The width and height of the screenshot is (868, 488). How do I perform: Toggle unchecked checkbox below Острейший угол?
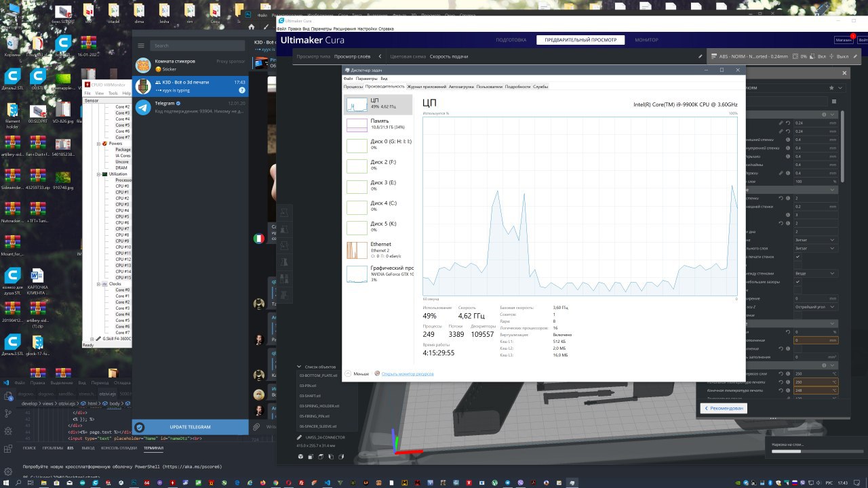pos(797,315)
